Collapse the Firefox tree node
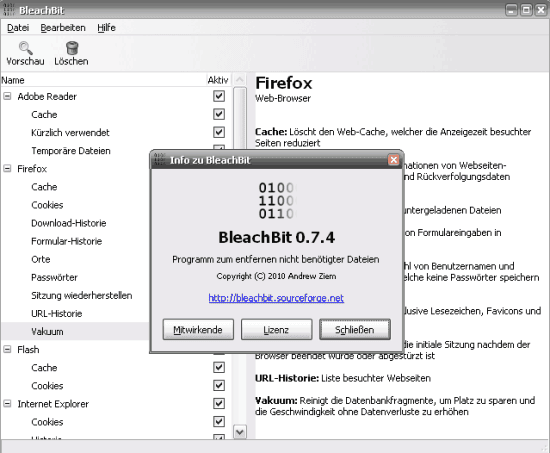Image resolution: width=550 pixels, height=453 pixels. [7, 168]
